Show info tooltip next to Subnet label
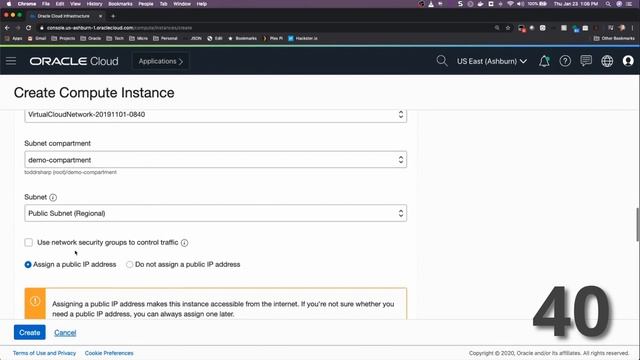The height and width of the screenshot is (360, 640). pyautogui.click(x=53, y=198)
